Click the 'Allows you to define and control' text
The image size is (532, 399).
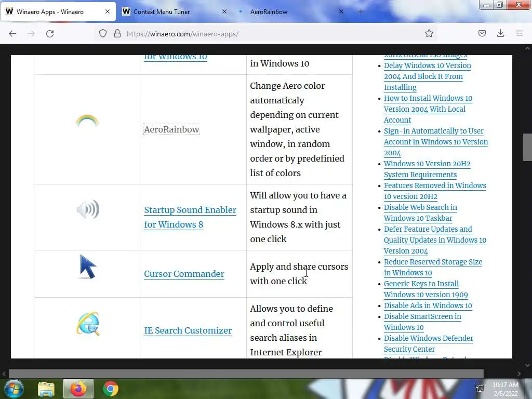[291, 330]
